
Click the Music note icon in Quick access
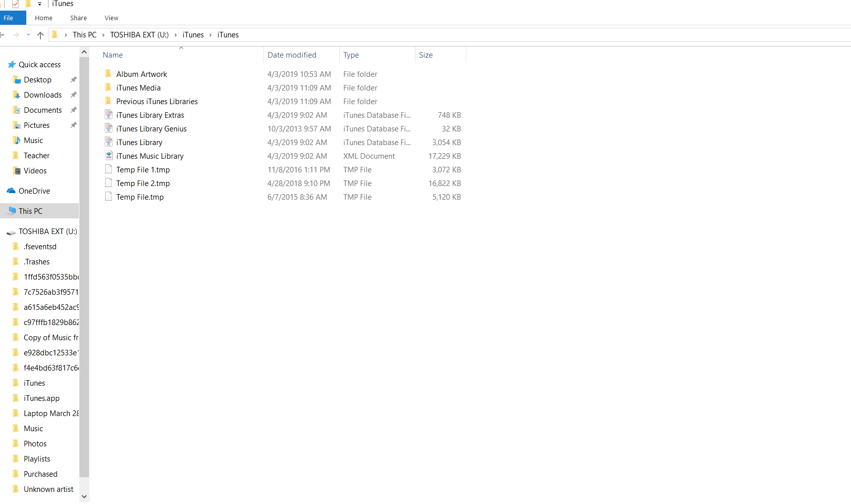coord(17,141)
